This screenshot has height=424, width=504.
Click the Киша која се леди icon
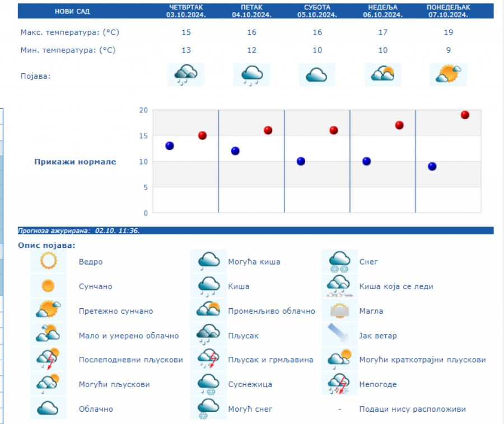(340, 286)
